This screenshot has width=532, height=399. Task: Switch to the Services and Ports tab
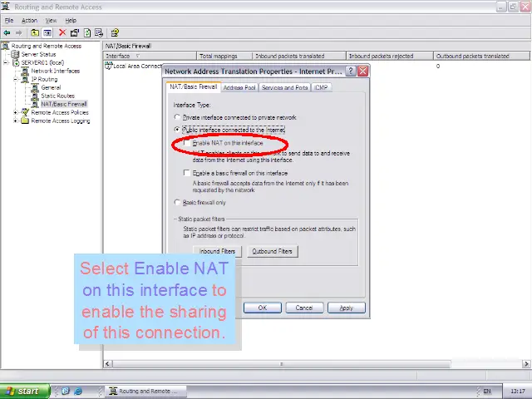click(284, 87)
